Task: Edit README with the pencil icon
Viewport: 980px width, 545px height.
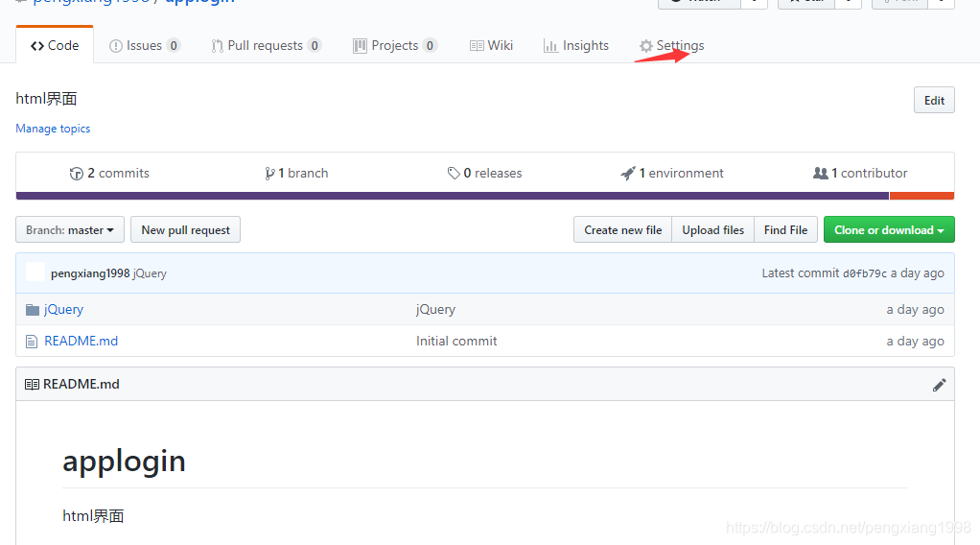Action: [939, 385]
